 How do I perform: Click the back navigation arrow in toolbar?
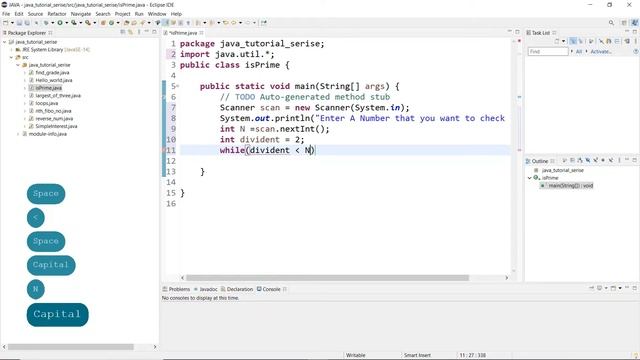pyautogui.click(x=234, y=23)
